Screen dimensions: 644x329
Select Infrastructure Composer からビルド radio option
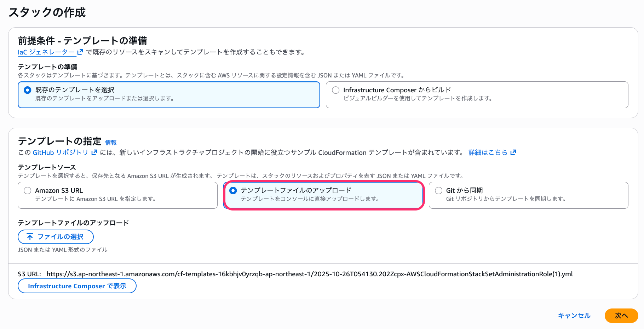tap(336, 90)
